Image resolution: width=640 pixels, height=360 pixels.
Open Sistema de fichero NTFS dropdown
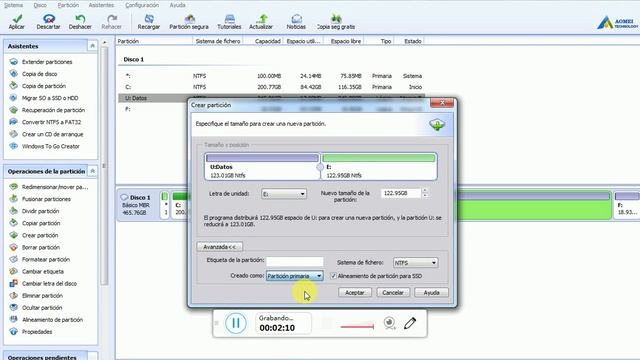(416, 263)
